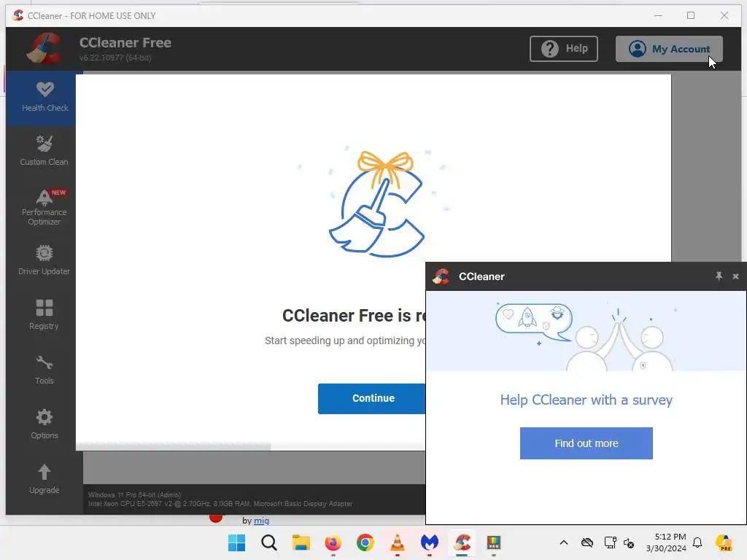Select the Performance Optimizer sidebar item
The height and width of the screenshot is (560, 747).
pyautogui.click(x=44, y=207)
